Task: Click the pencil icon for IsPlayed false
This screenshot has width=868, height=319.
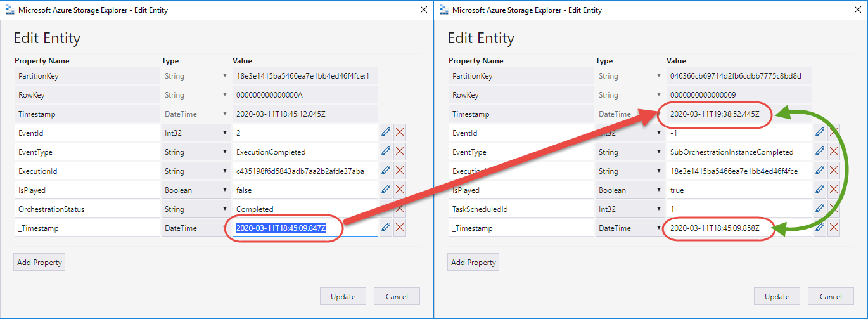Action: point(386,190)
